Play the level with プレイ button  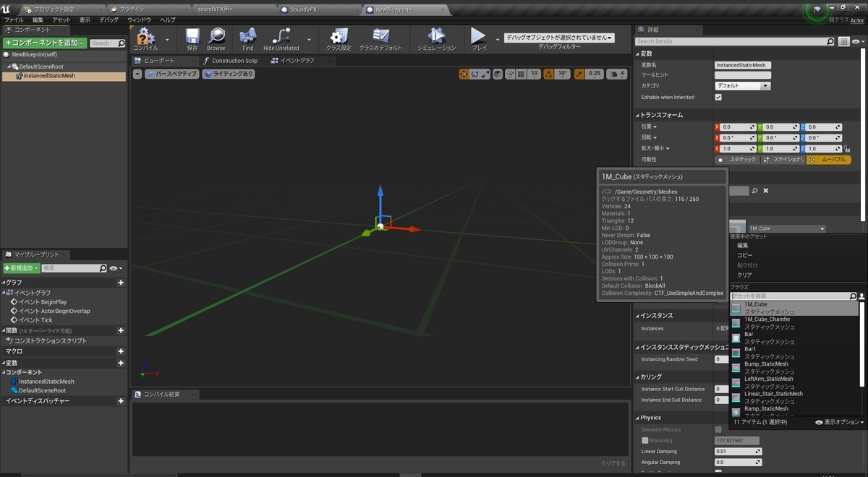click(x=479, y=39)
